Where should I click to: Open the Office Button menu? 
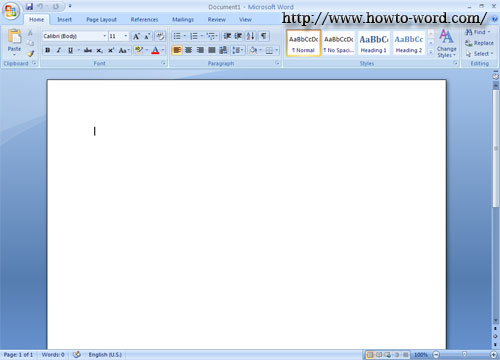point(11,11)
